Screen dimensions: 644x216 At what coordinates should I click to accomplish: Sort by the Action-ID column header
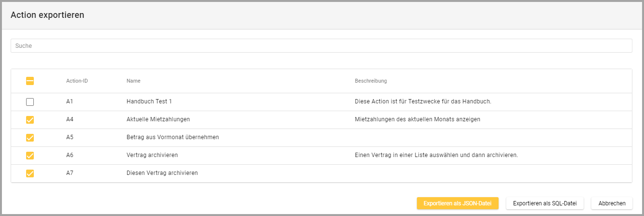click(x=77, y=81)
